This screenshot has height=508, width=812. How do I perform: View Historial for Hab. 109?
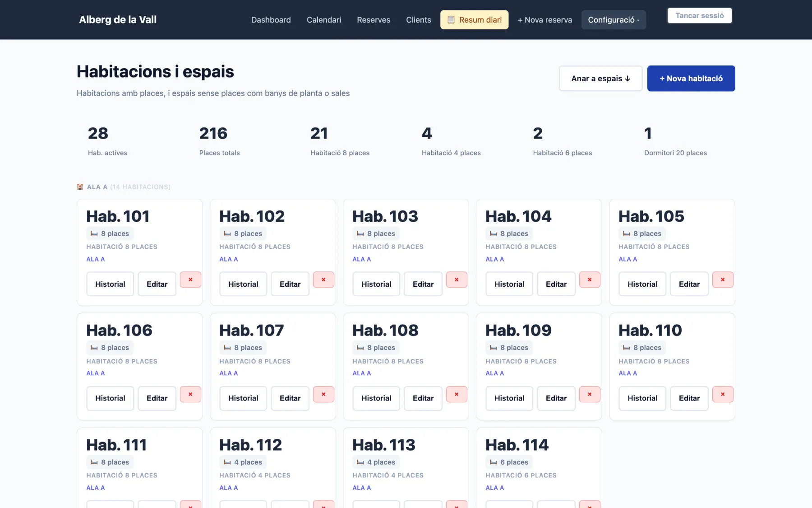tap(509, 398)
